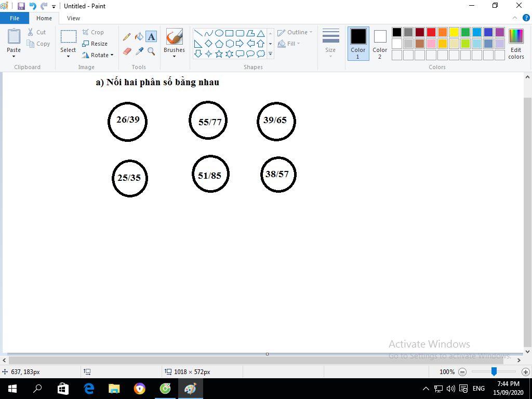The width and height of the screenshot is (532, 399).
Task: Choose the Right triangle shape
Action: pyautogui.click(x=198, y=44)
